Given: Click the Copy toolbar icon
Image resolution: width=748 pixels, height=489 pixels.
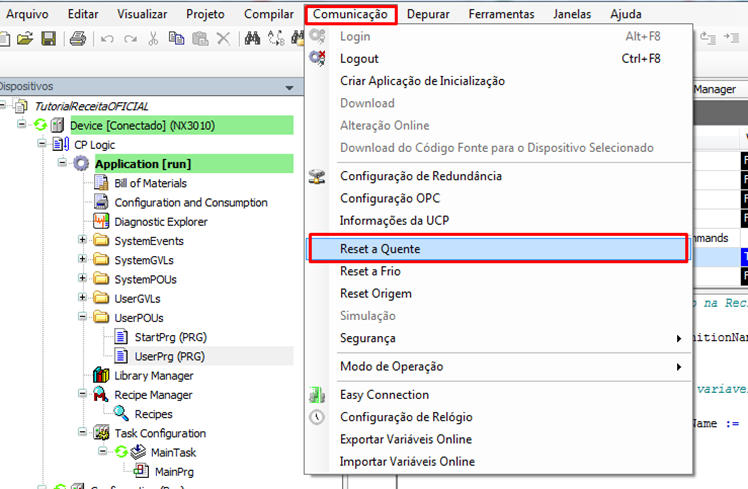Looking at the screenshot, I should coord(176,39).
